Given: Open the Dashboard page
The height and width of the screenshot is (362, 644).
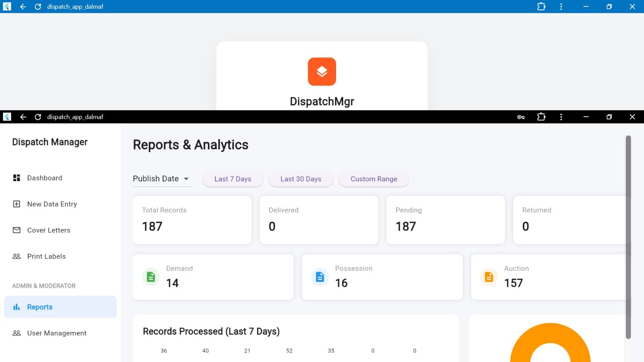Looking at the screenshot, I should 60,178.
